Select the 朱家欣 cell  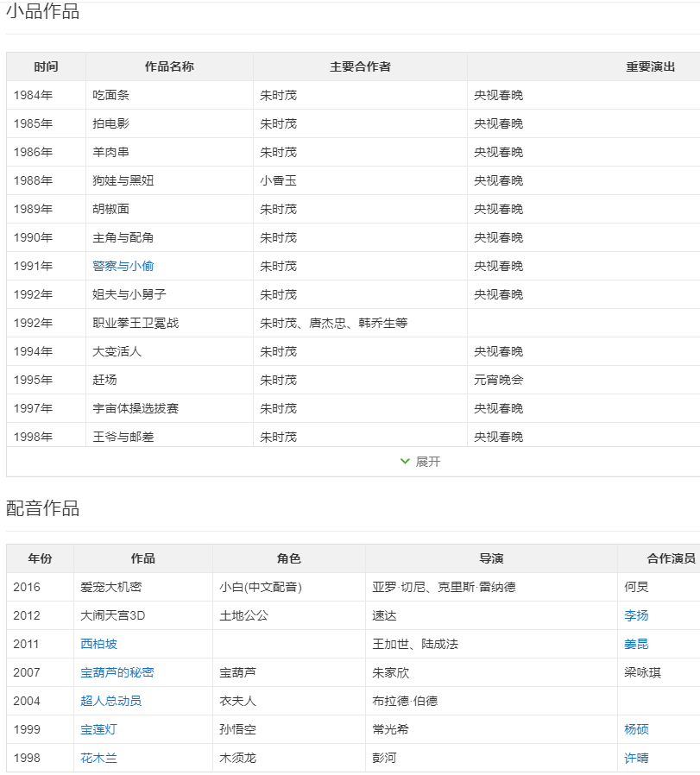pyautogui.click(x=492, y=672)
